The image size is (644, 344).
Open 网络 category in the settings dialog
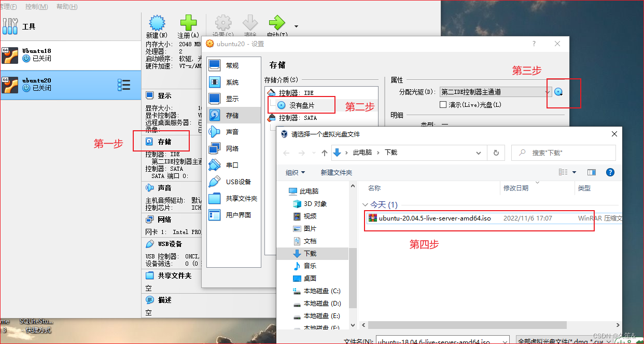(233, 148)
